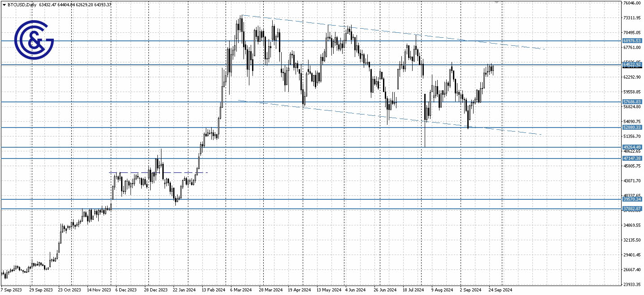Click the 62292.90 price axis label
This screenshot has width=644, height=295.
(x=633, y=77)
